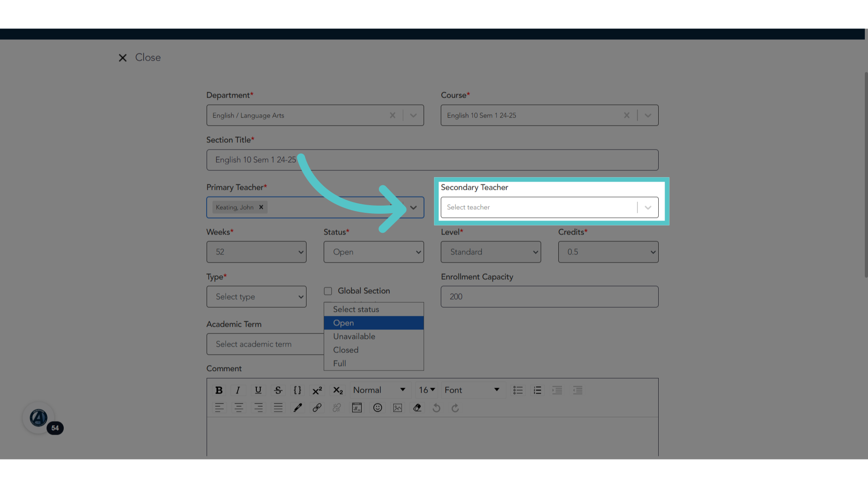Insert an image via the image icon
Viewport: 868px width, 488px height.
[397, 408]
